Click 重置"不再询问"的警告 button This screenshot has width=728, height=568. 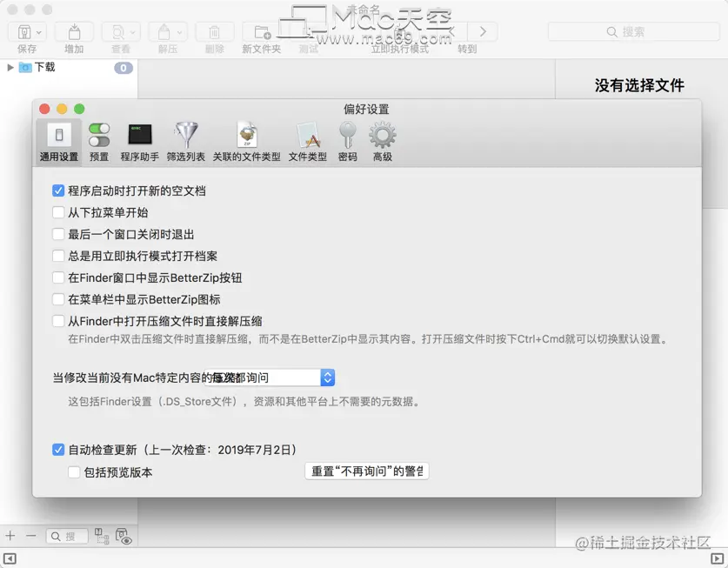pyautogui.click(x=367, y=471)
